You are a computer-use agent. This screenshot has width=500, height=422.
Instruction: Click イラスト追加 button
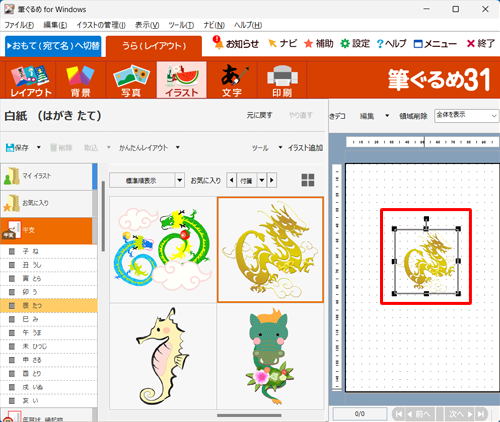pos(305,148)
